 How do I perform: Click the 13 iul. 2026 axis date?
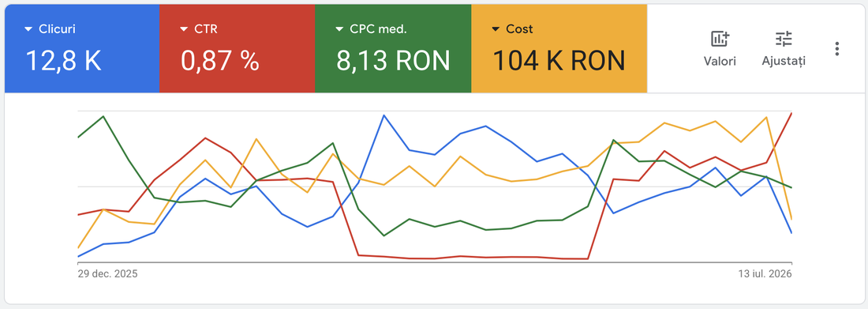pos(765,274)
